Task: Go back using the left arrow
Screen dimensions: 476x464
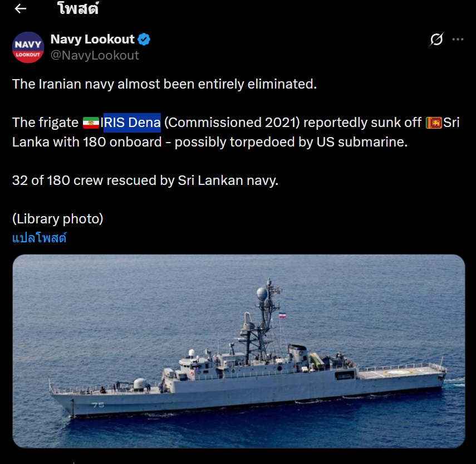Action: tap(21, 9)
